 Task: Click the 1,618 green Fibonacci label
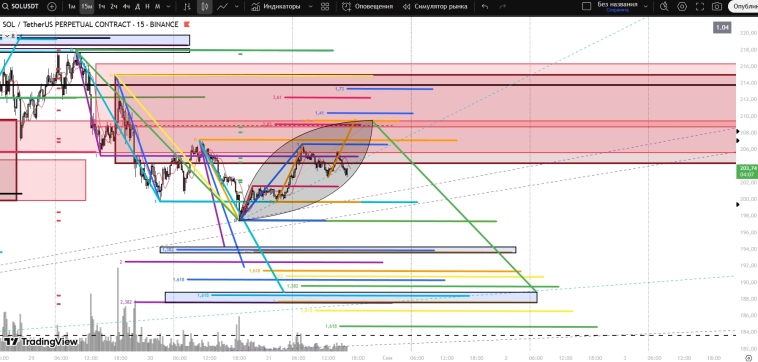[331, 326]
